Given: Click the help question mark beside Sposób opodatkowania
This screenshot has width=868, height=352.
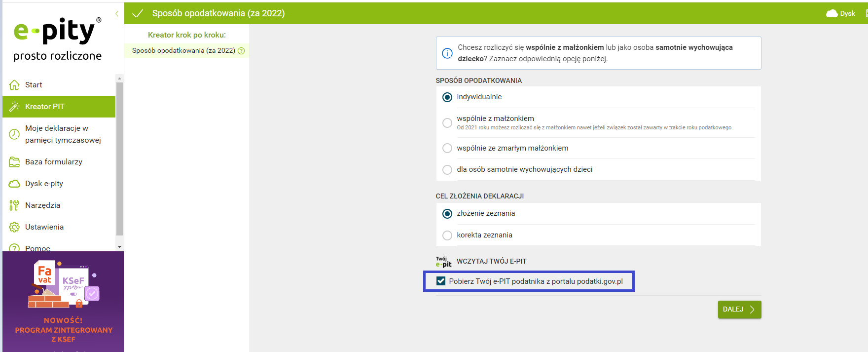Looking at the screenshot, I should [x=241, y=51].
